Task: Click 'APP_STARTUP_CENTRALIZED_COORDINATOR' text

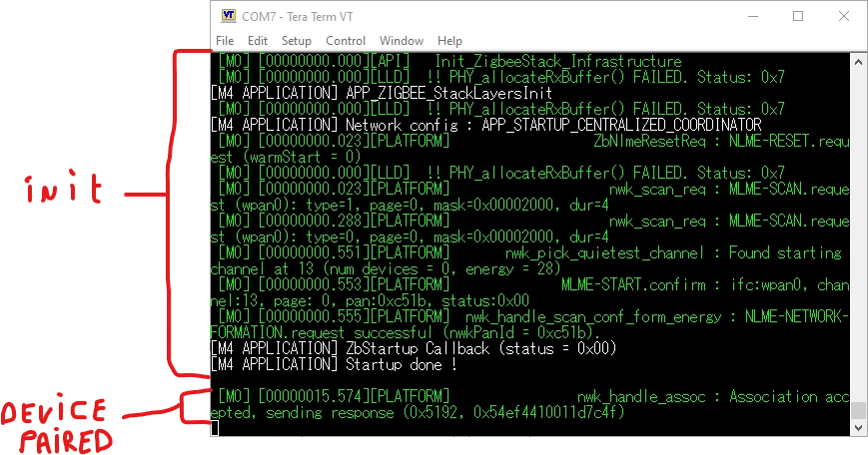Action: point(621,125)
